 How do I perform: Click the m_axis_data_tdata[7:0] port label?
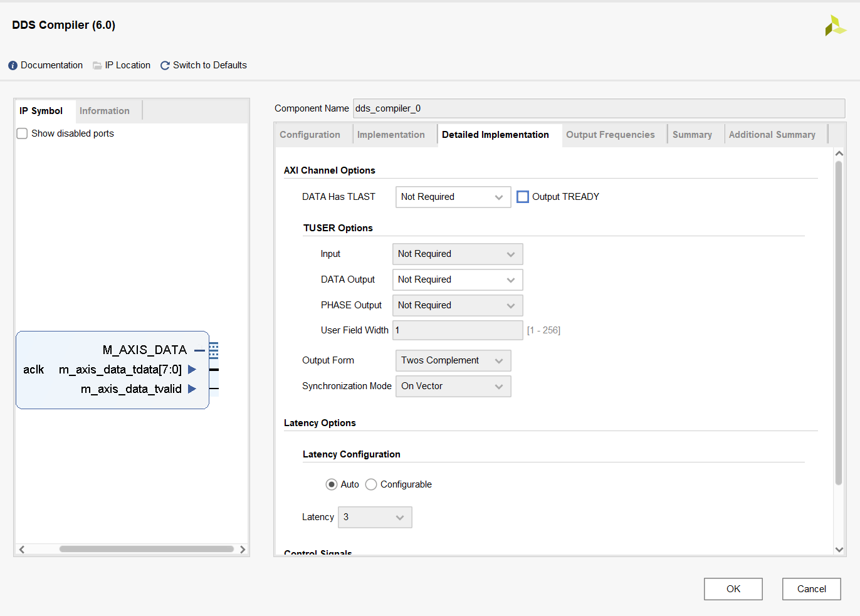click(x=120, y=370)
